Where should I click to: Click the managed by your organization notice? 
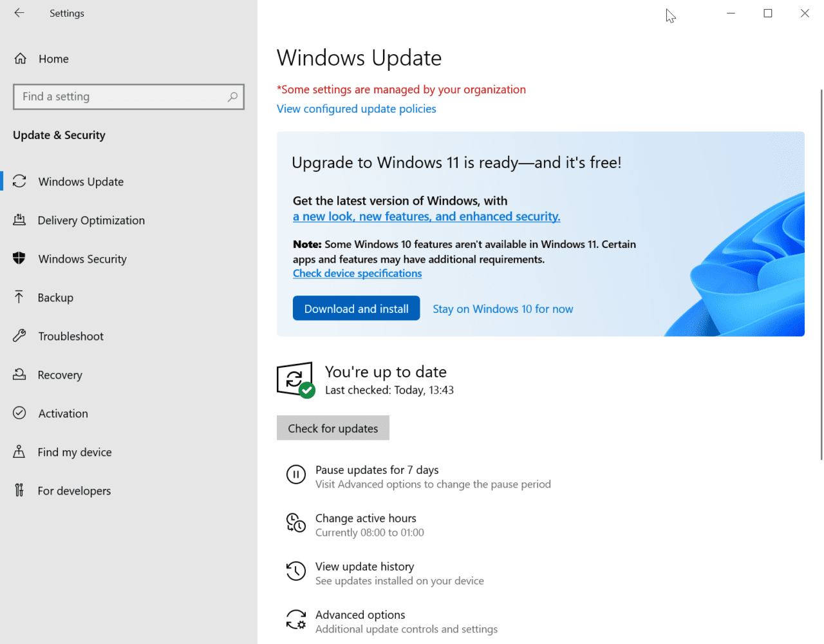401,90
